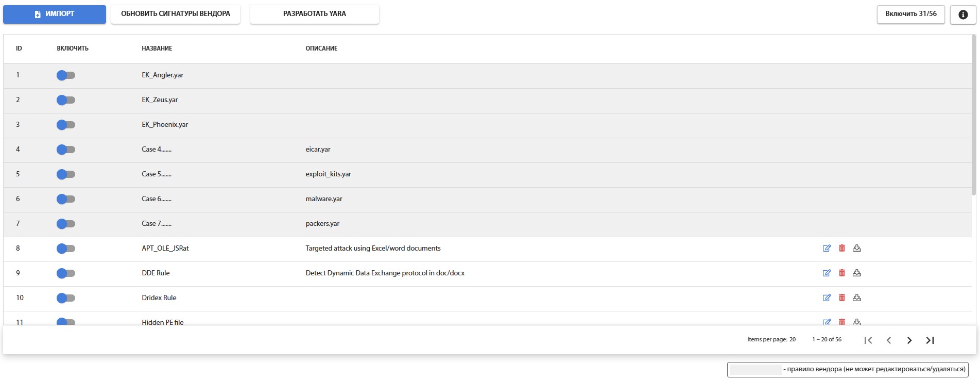Download the APT_OLE_JSRat rule
Image resolution: width=980 pixels, height=379 pixels.
(x=857, y=248)
